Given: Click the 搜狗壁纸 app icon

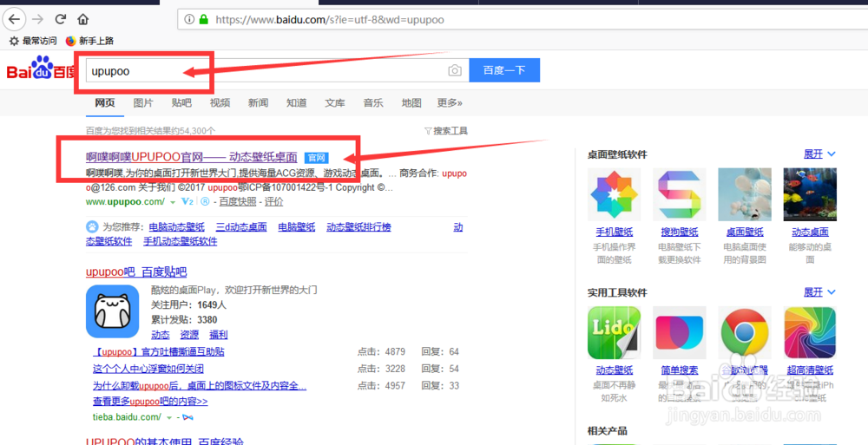Looking at the screenshot, I should point(680,195).
